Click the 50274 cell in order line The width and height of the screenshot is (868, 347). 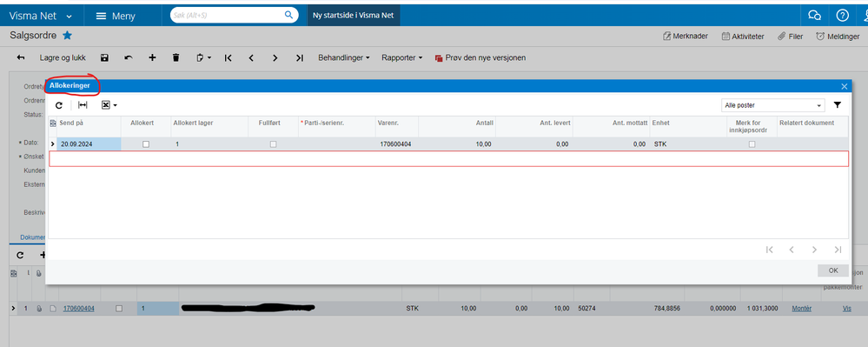[586, 309]
